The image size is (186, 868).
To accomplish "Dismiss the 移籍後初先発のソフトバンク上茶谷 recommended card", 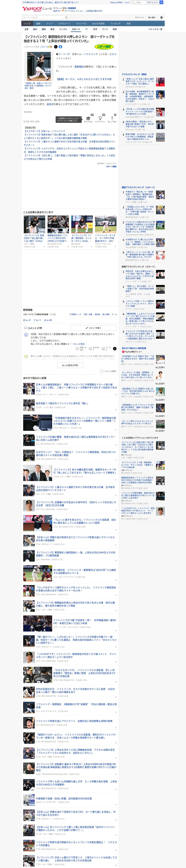I will pyautogui.click(x=68, y=247).
